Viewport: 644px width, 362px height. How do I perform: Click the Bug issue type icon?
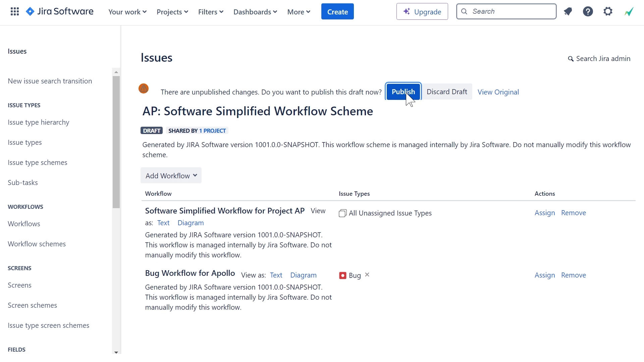(x=343, y=275)
